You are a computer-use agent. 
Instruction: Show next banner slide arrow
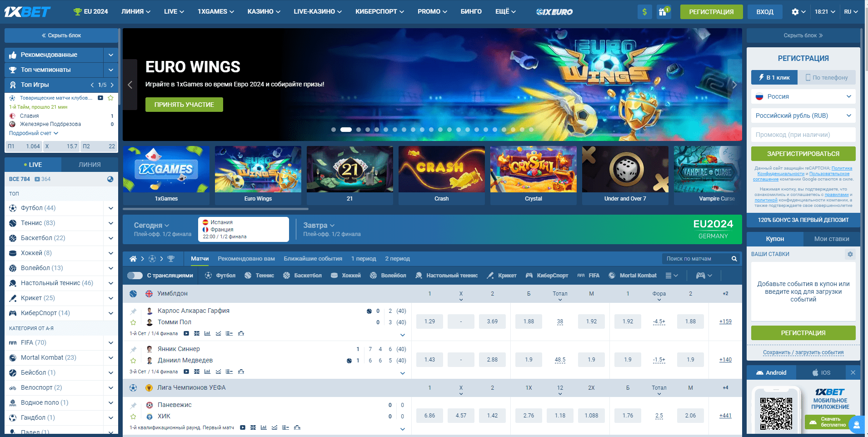734,85
